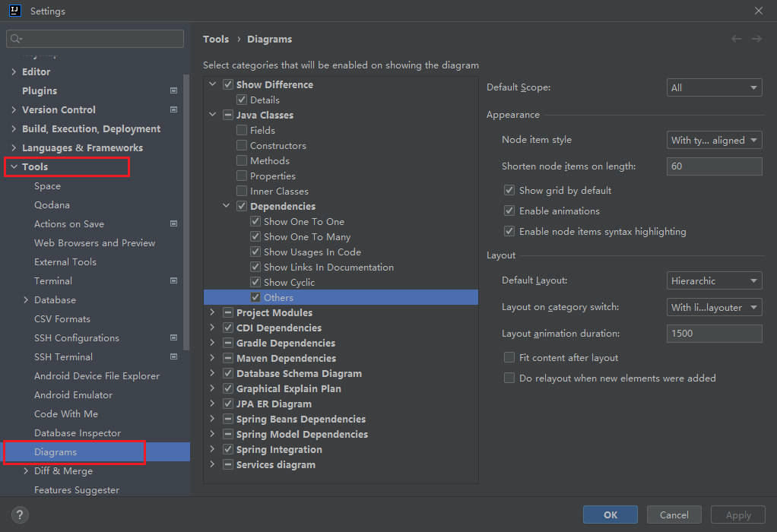
Task: Click the Tools breadcrumb link
Action: (x=216, y=39)
